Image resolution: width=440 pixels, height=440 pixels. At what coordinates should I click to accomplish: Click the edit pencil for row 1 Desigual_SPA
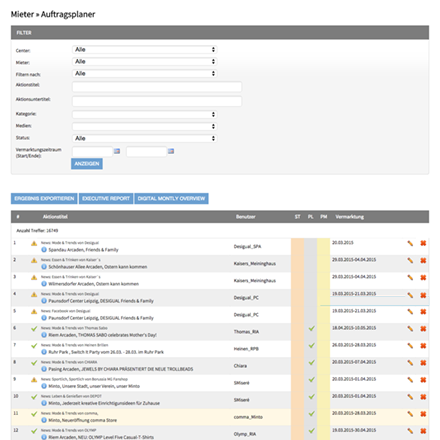coord(410,243)
